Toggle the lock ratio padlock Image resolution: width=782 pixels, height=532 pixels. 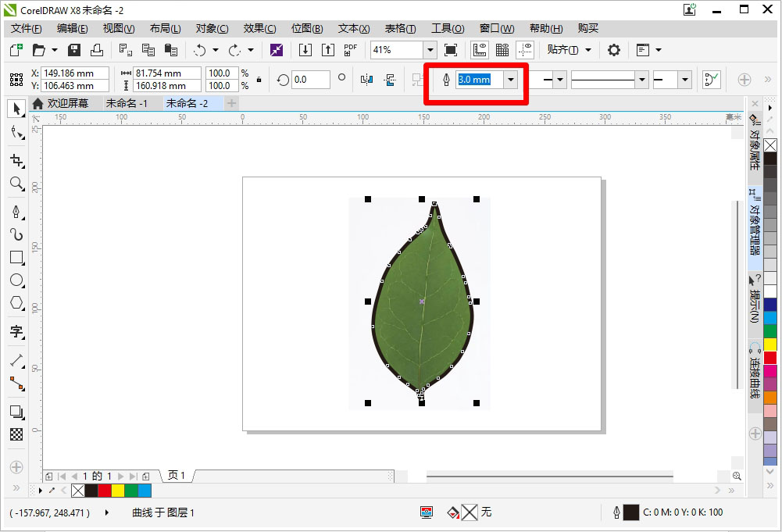click(259, 79)
